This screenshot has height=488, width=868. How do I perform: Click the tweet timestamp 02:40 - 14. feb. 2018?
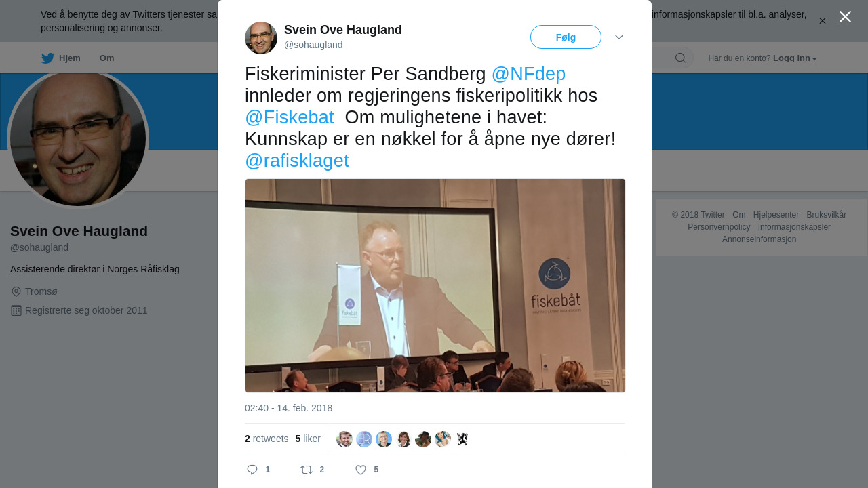click(288, 408)
